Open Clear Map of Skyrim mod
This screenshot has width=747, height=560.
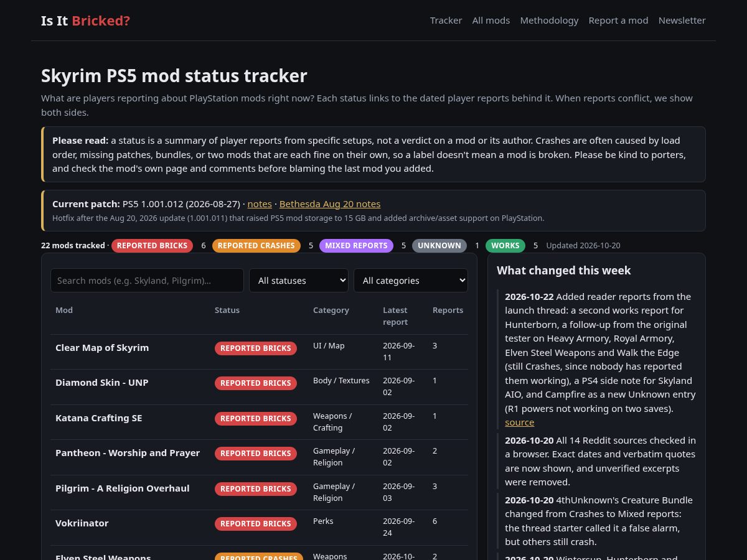point(102,348)
